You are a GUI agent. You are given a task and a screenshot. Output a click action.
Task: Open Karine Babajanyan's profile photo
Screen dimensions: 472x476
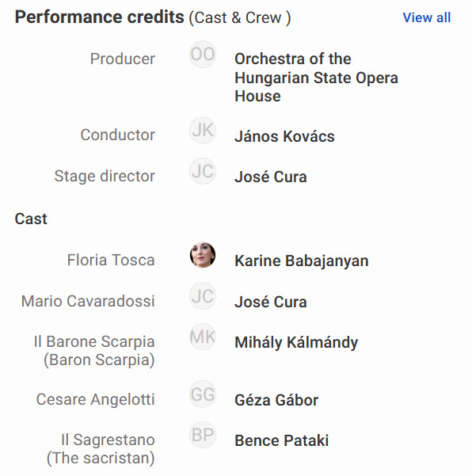point(203,255)
